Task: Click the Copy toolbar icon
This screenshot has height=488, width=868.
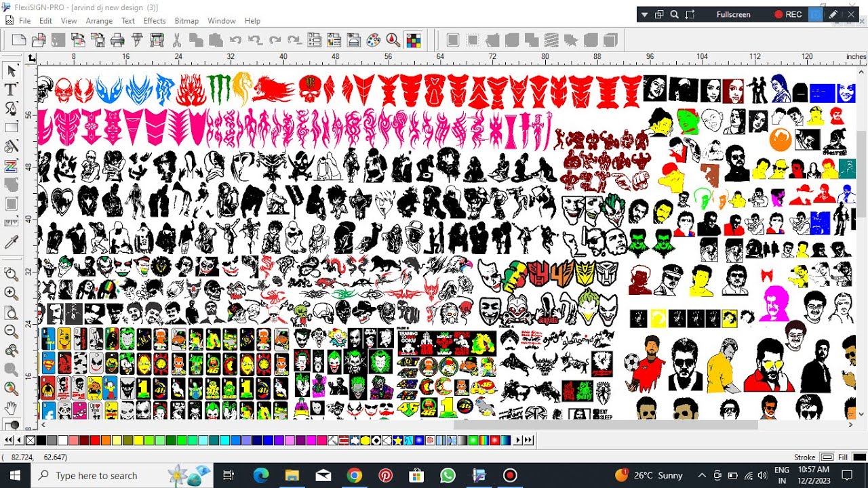Action: click(x=197, y=41)
